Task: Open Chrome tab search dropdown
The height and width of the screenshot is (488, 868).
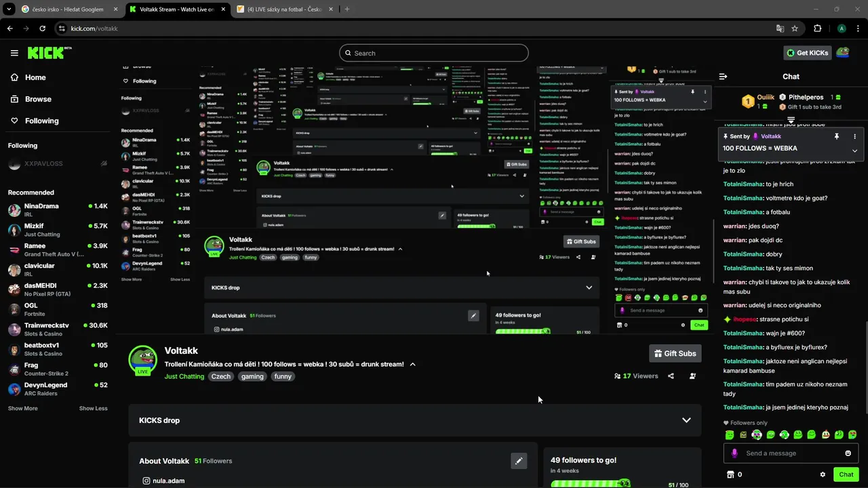Action: pos(9,9)
